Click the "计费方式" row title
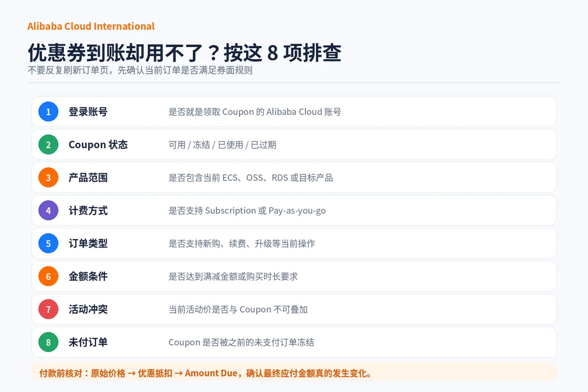This screenshot has width=588, height=392. 88,210
